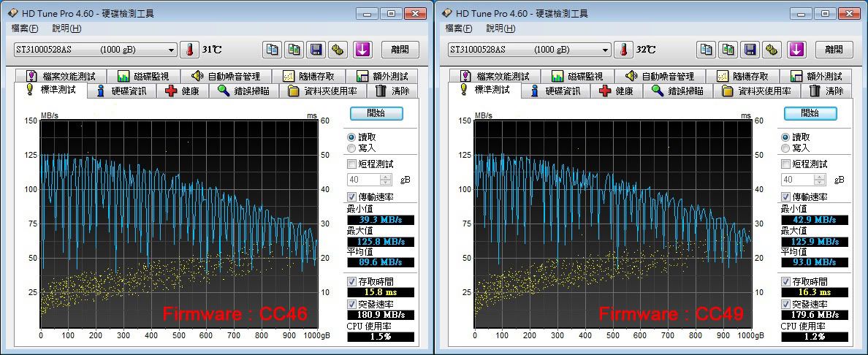Toggle 突發速率 checkbox in left window
868x355 pixels.
click(x=351, y=304)
